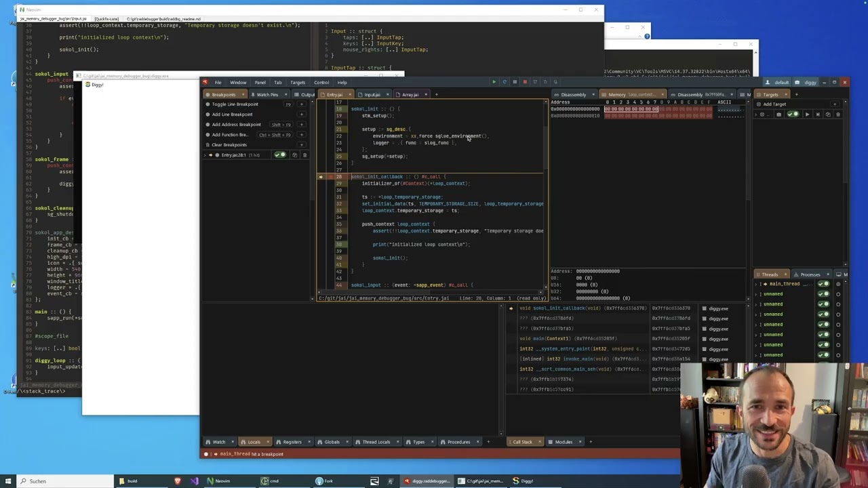Click the Pause icon in debugger toolbar
The image size is (868, 488).
click(x=515, y=82)
